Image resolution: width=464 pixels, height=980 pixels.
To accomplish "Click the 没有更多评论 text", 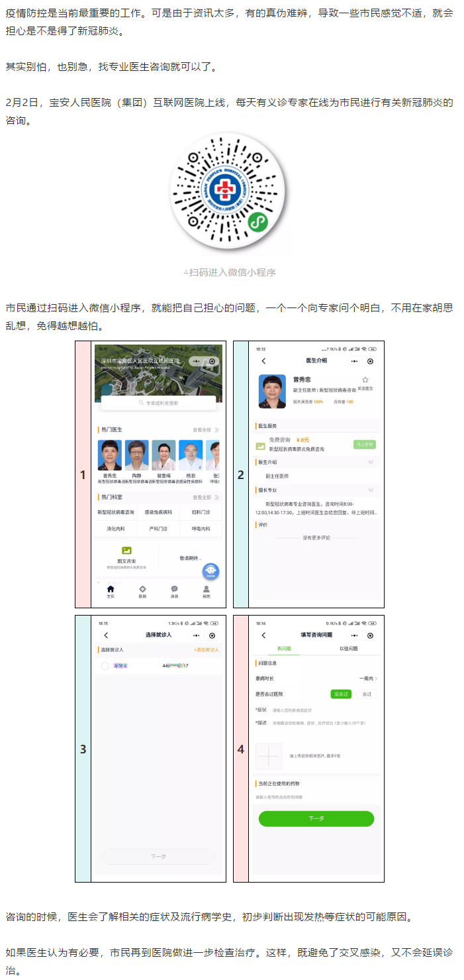I will [x=316, y=537].
